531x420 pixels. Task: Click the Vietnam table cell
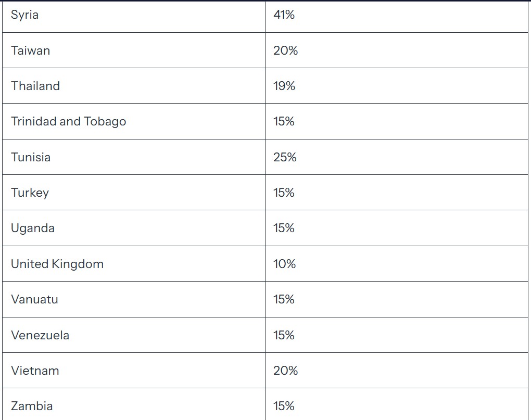[134, 371]
